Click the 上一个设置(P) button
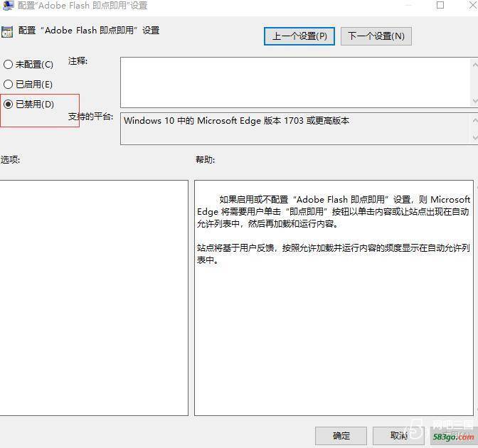This screenshot has height=448, width=478. coord(299,36)
